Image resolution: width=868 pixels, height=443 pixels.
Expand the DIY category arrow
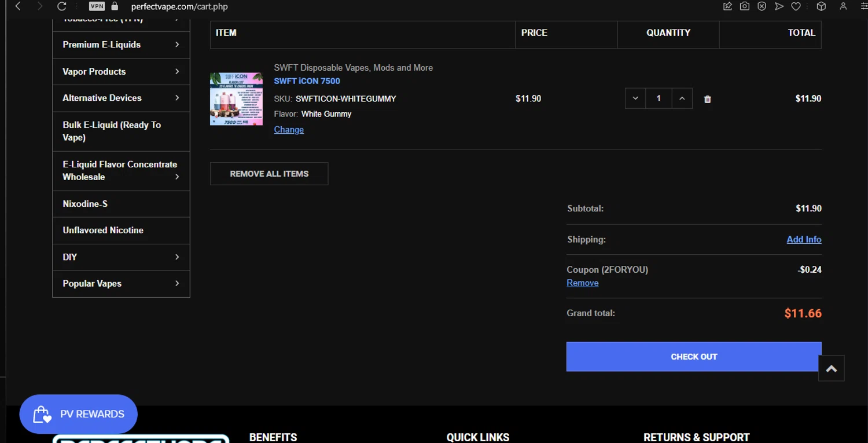(x=177, y=257)
